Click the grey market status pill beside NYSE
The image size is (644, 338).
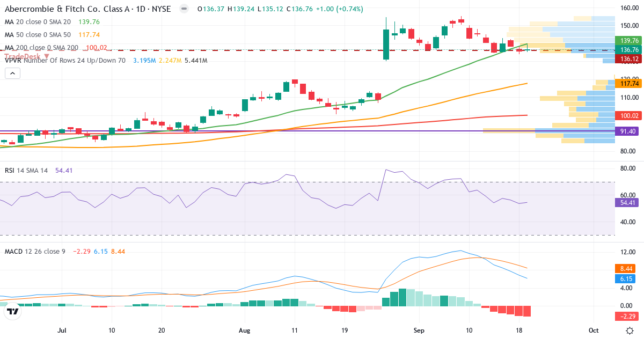[x=184, y=9]
